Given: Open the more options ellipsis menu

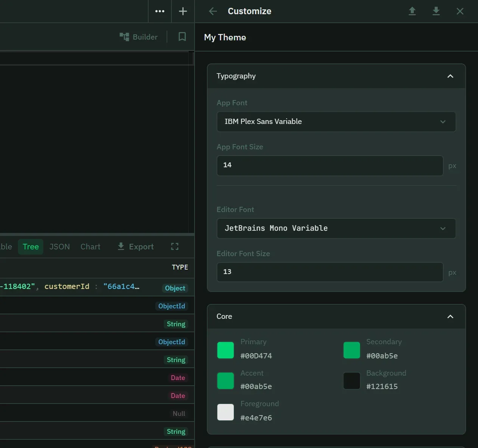Looking at the screenshot, I should pos(160,11).
